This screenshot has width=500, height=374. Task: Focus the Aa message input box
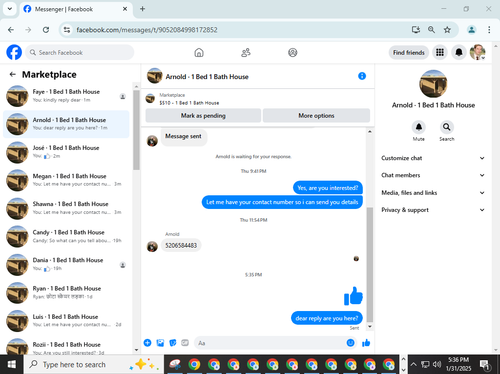(x=270, y=343)
